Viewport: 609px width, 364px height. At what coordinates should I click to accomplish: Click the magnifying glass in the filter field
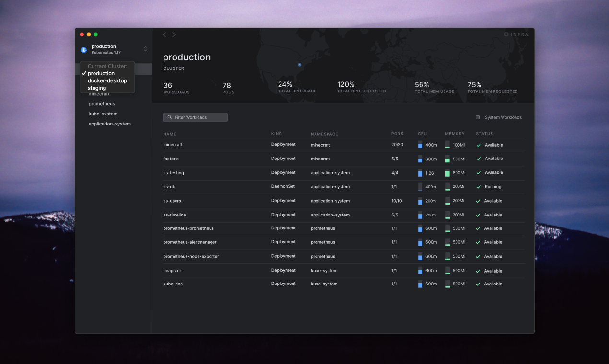coord(169,117)
